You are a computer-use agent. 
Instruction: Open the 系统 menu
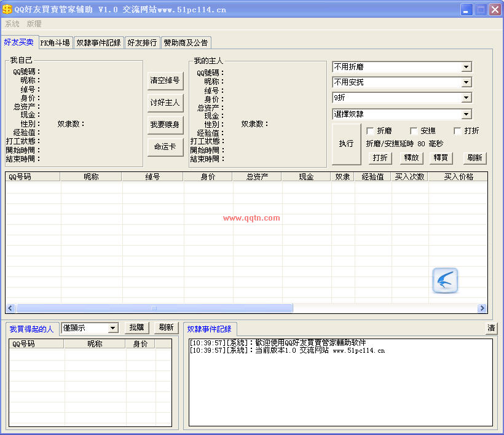pyautogui.click(x=12, y=24)
